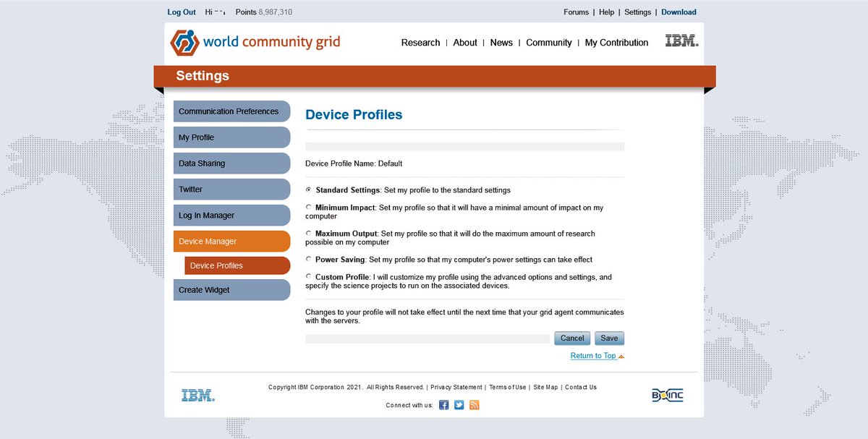Click the World Community Grid logo

click(x=255, y=42)
